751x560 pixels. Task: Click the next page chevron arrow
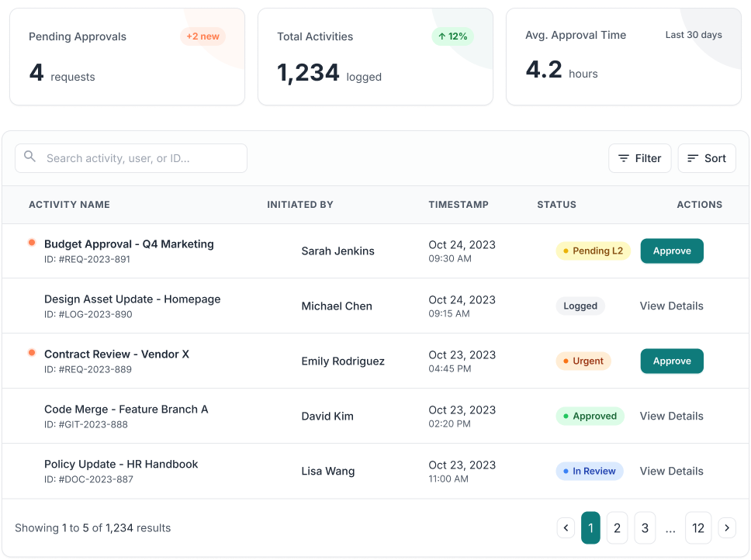[x=727, y=528]
